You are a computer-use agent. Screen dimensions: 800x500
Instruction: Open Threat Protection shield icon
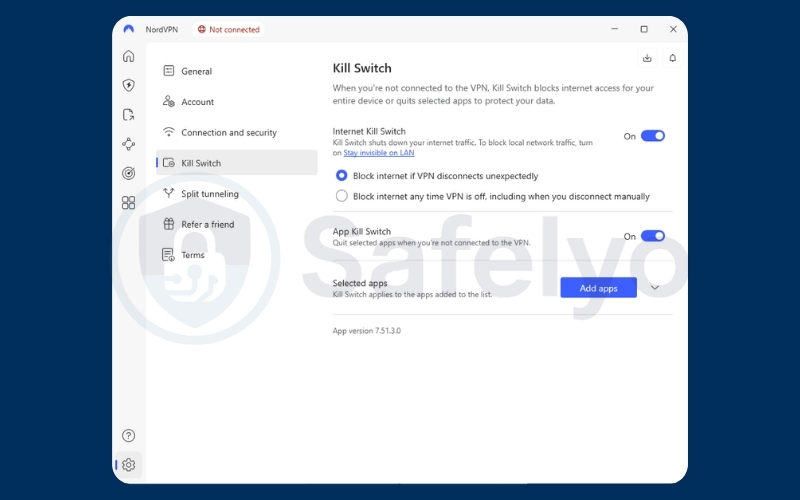129,85
